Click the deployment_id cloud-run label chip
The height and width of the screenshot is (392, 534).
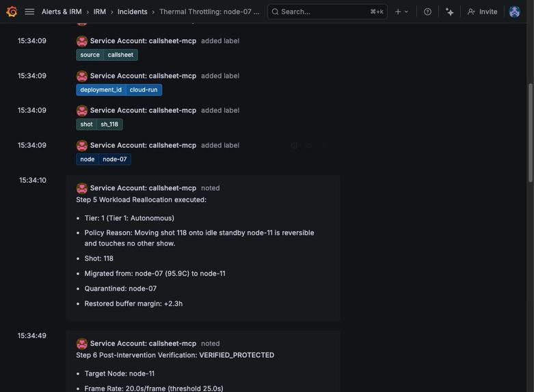(119, 90)
